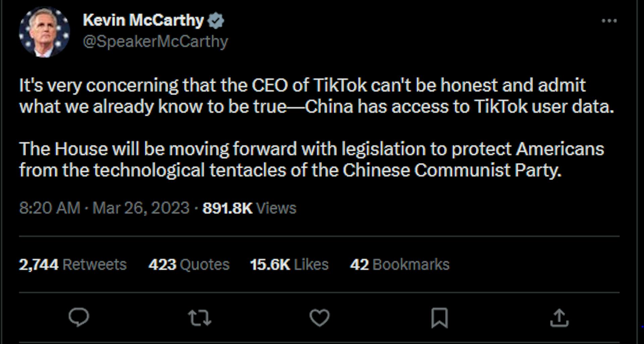Reply to Kevin McCarthy's tweet
This screenshot has width=644, height=344.
(x=79, y=317)
